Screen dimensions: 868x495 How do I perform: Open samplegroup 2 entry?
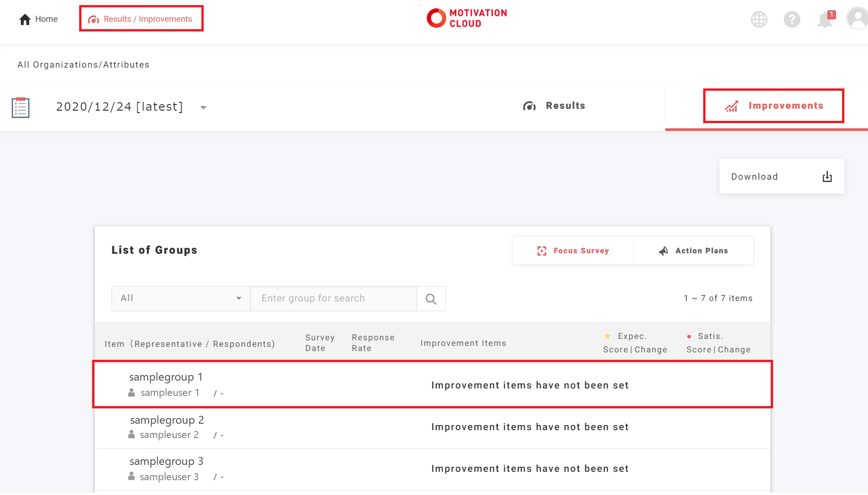tap(167, 420)
